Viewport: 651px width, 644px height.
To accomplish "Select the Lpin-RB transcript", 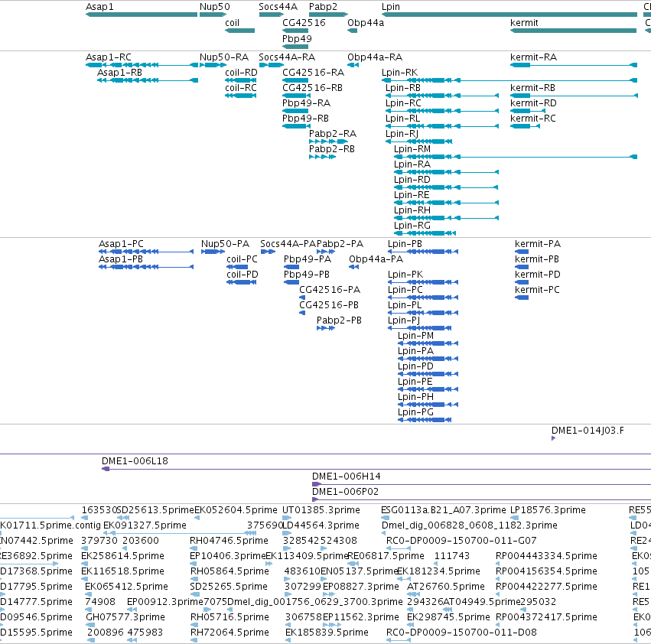I will point(441,96).
